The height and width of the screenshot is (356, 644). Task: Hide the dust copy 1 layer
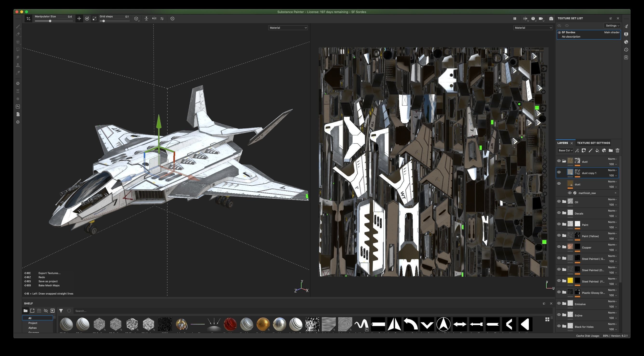coord(559,172)
